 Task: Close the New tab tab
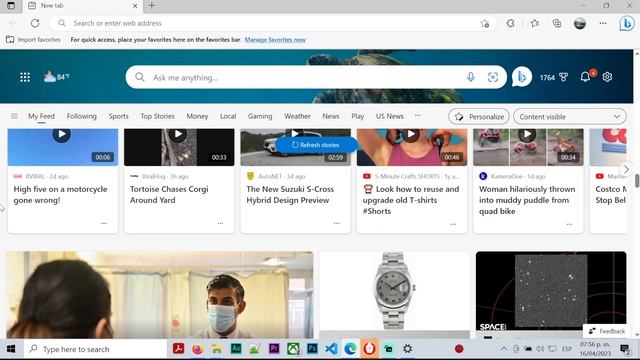[135, 6]
